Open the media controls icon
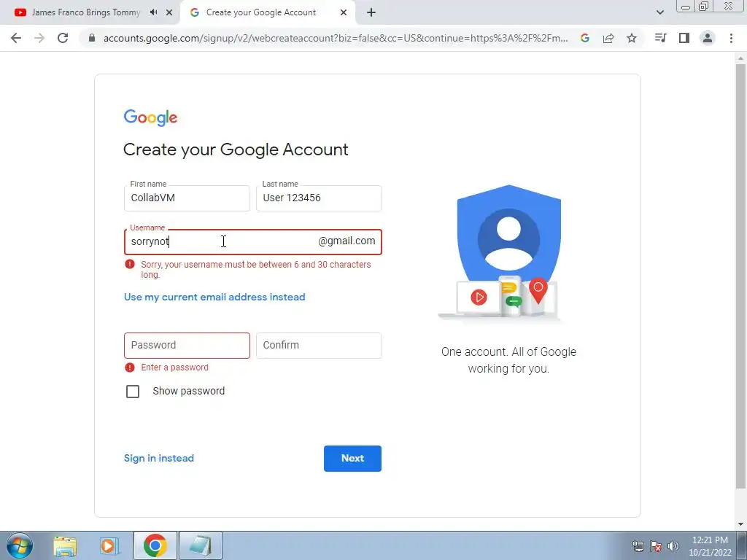The height and width of the screenshot is (560, 747). click(x=660, y=38)
